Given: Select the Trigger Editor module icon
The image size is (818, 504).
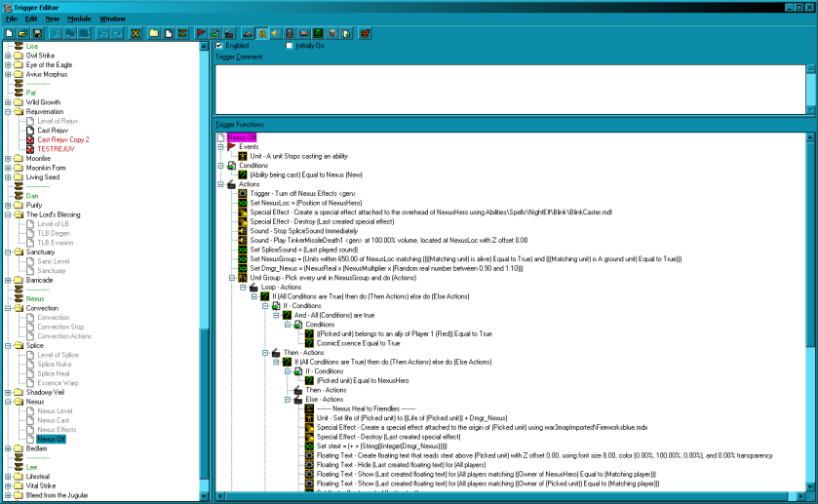Looking at the screenshot, I should (x=262, y=33).
